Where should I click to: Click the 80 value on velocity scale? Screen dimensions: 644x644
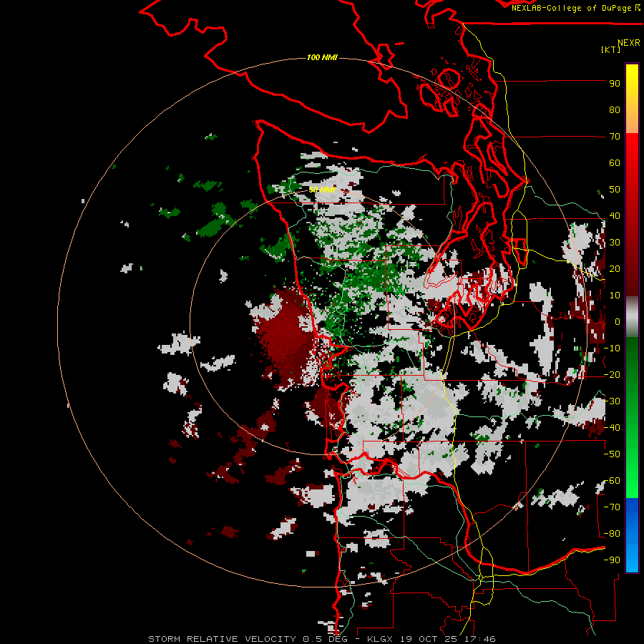[x=615, y=109]
